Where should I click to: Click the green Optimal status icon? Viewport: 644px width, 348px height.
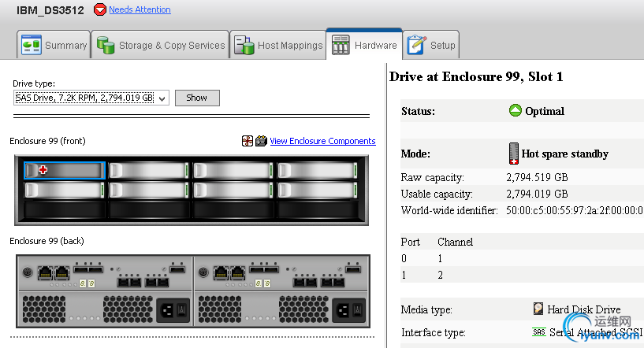[x=515, y=110]
